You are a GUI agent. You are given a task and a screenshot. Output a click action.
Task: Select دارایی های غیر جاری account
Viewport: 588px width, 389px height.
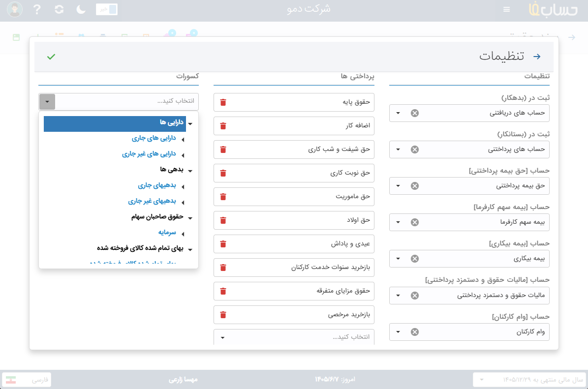pyautogui.click(x=149, y=154)
